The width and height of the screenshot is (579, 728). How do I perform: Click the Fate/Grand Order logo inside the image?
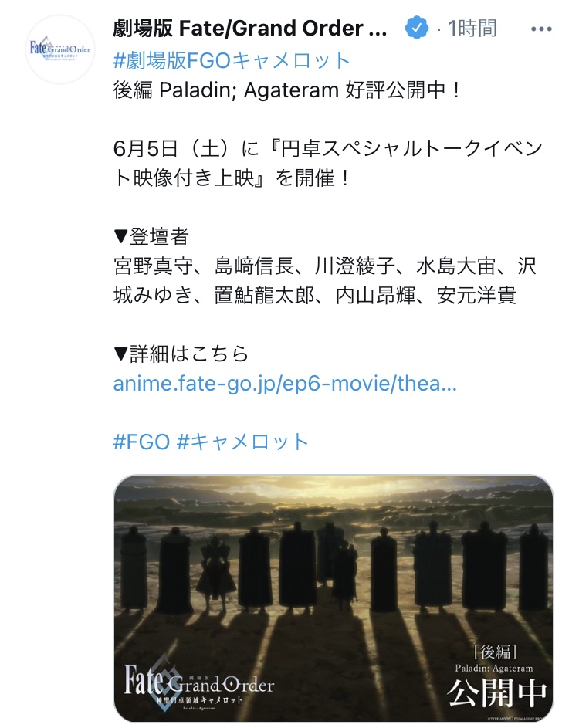pos(198,682)
